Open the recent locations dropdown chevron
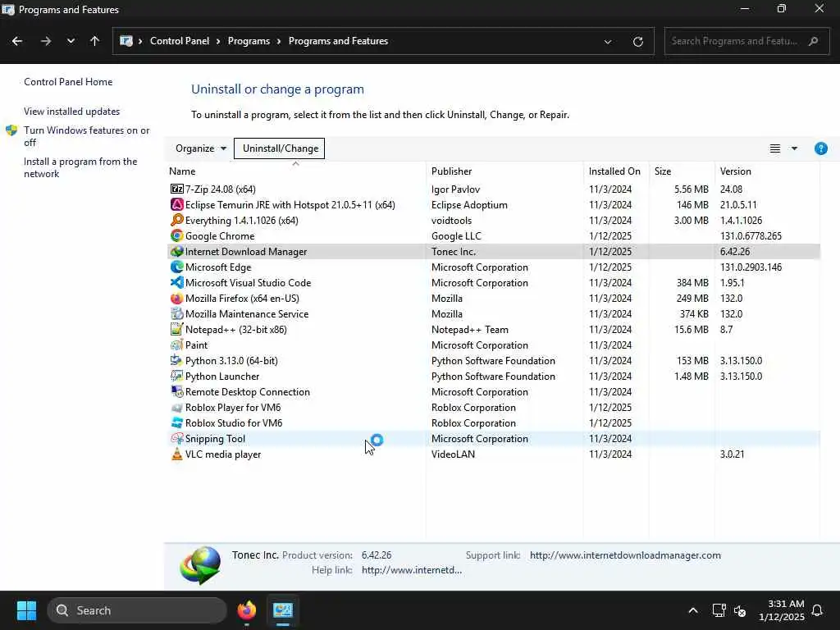840x630 pixels. point(71,41)
